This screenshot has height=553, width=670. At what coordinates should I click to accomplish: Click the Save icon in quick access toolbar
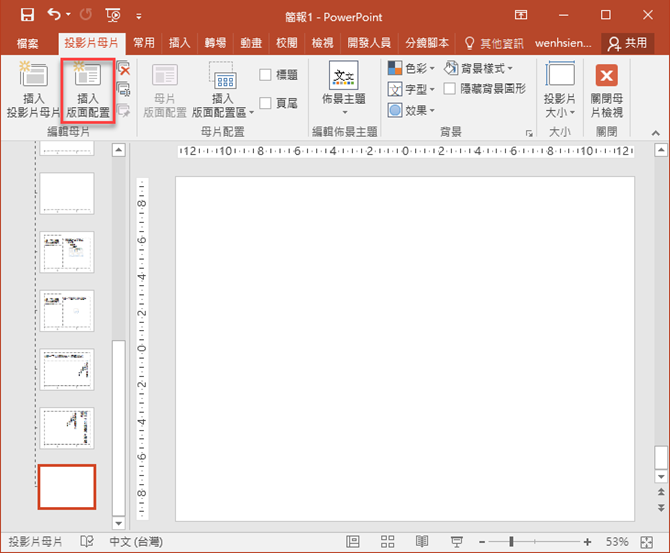point(27,15)
